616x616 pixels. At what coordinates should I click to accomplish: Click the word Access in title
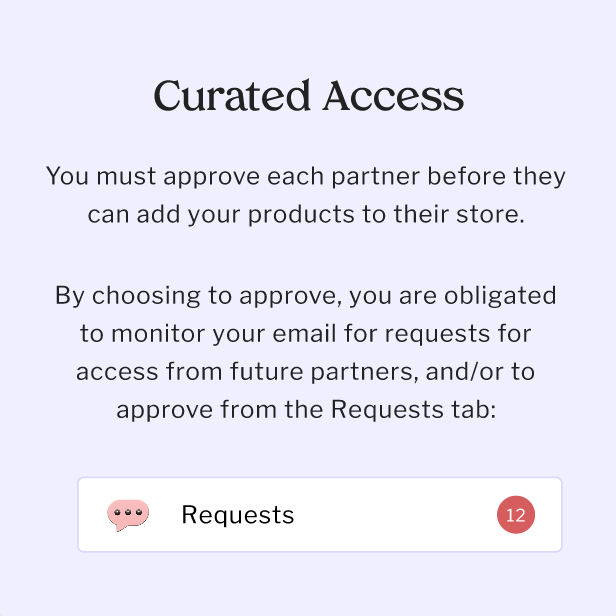[393, 96]
